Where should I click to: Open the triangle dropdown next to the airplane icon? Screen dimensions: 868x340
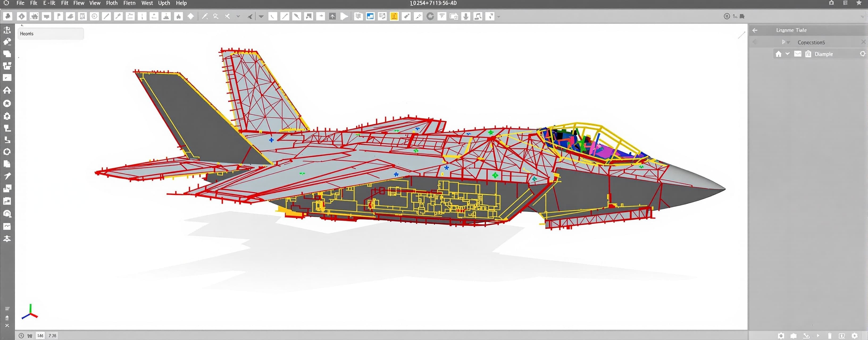click(261, 16)
